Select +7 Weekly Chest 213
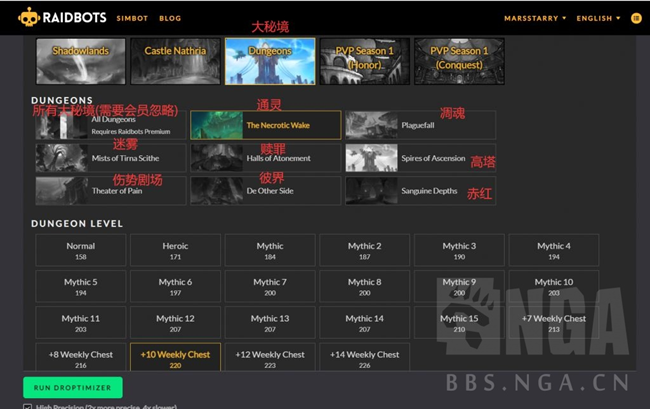The height and width of the screenshot is (409, 650). click(554, 323)
